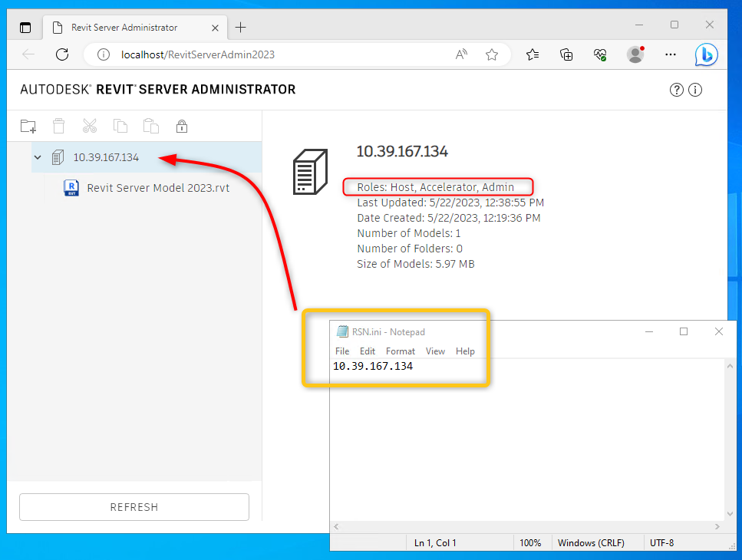This screenshot has height=560, width=742.
Task: Minimize the Notepad window
Action: [x=649, y=331]
